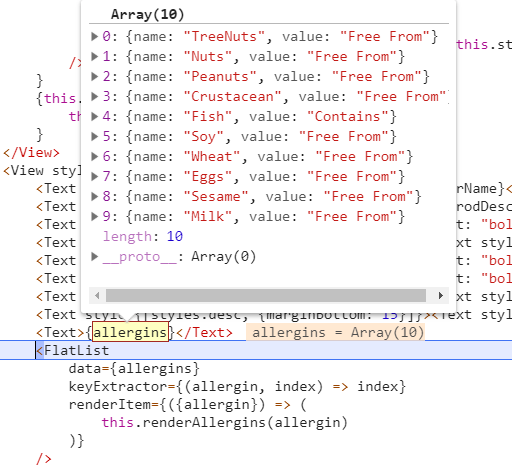Expand array item 5 Soy
The height and width of the screenshot is (467, 512).
pos(95,136)
